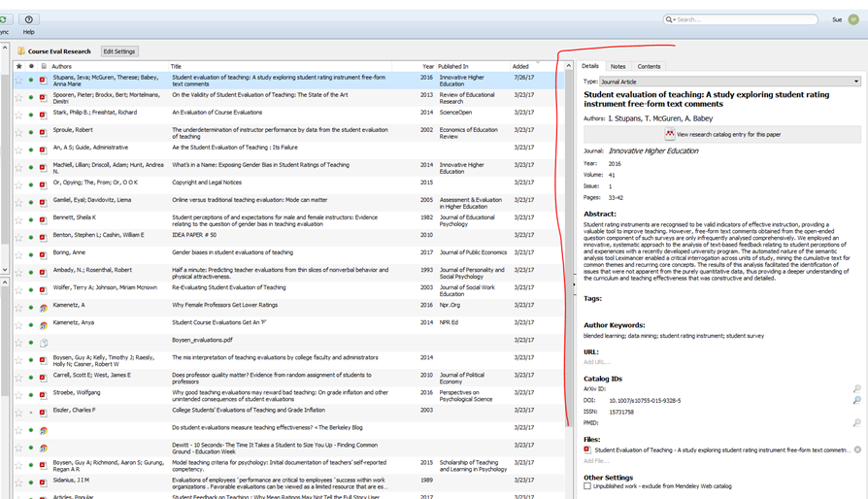Look up details by ArXiv ID magnifier

pos(857,389)
